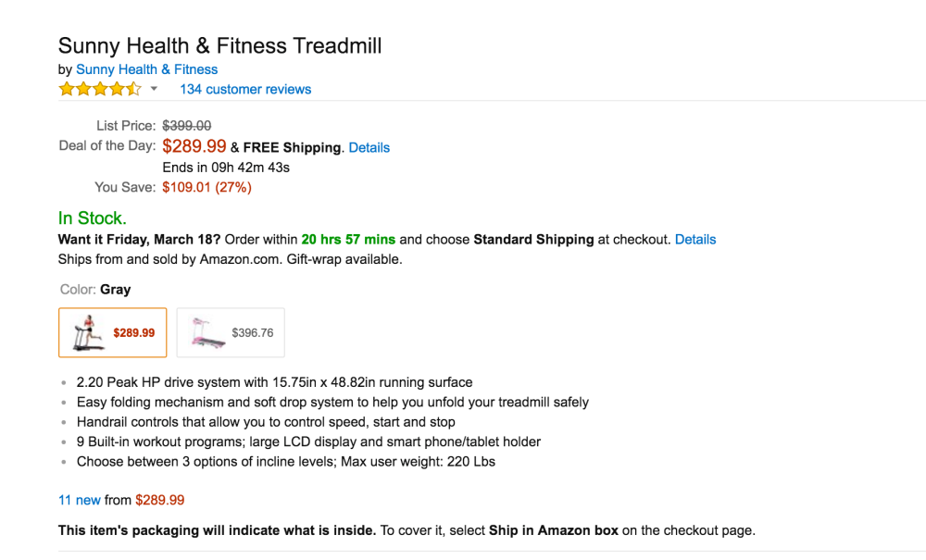This screenshot has width=926, height=560.
Task: Click the star rating icons
Action: [x=100, y=90]
